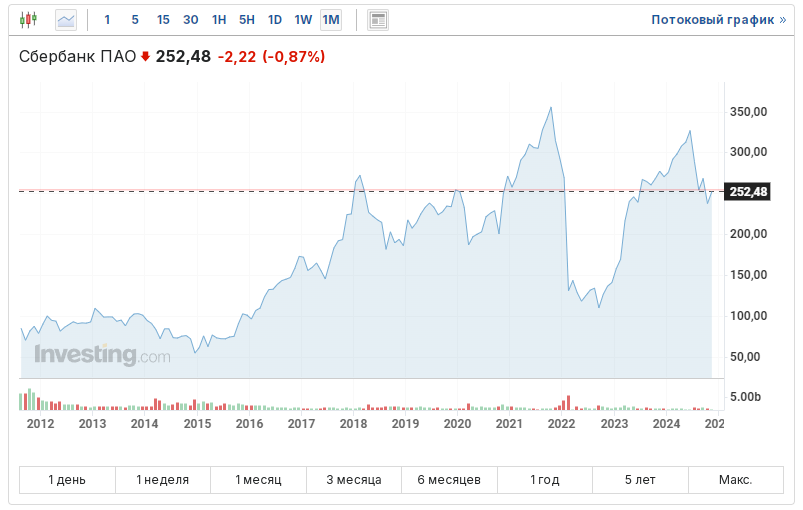Click the 252,48 price in the header
Viewport: 803px width, 510px height.
183,56
